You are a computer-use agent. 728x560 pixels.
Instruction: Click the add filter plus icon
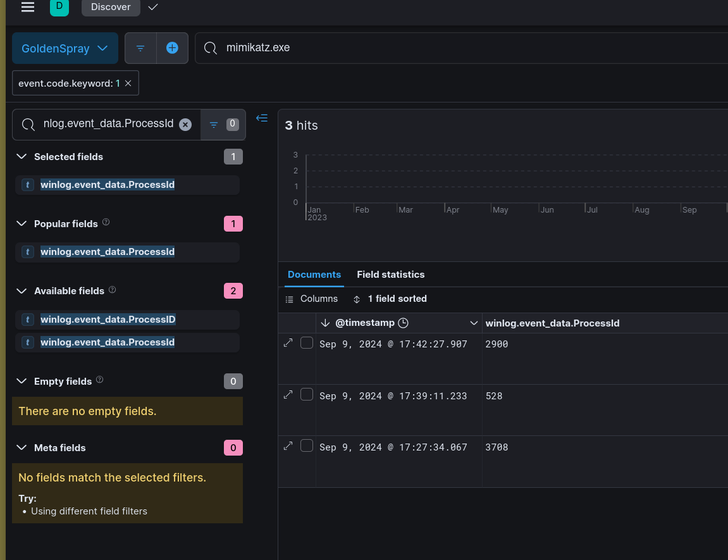[x=172, y=48]
